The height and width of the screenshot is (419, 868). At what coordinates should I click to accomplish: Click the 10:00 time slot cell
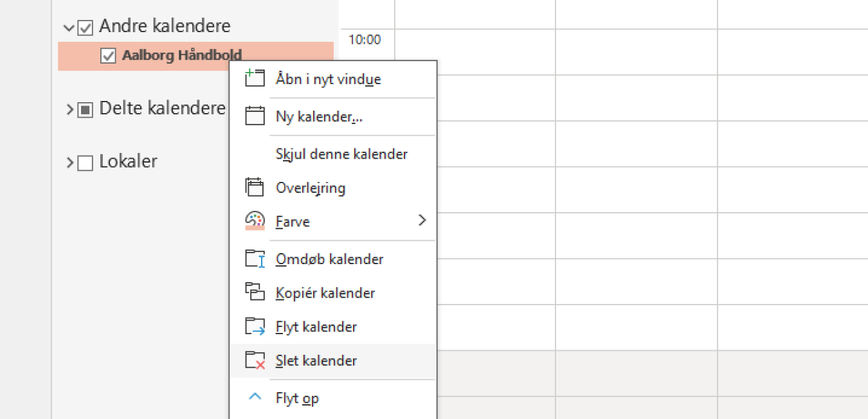pos(475,51)
